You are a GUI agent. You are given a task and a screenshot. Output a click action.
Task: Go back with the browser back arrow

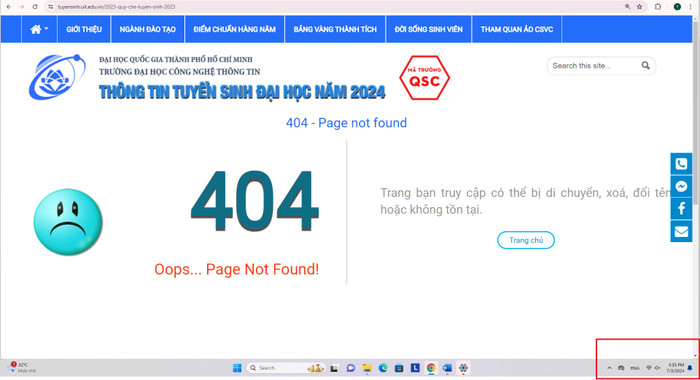(8, 7)
